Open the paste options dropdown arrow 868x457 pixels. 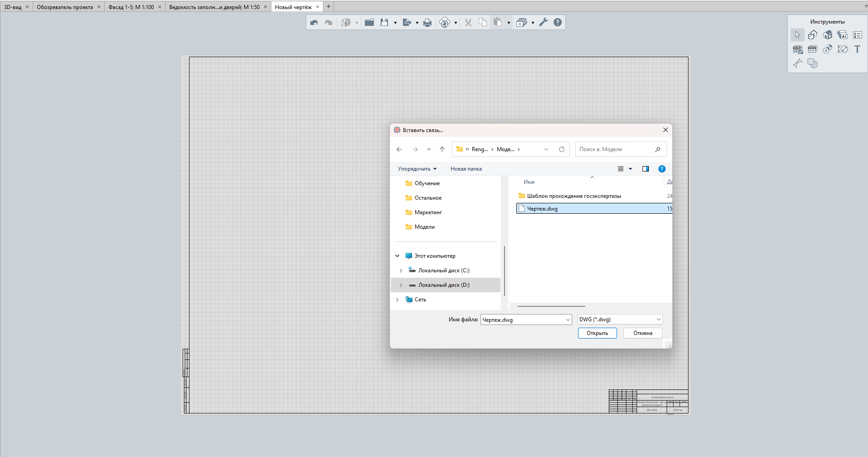pyautogui.click(x=509, y=23)
